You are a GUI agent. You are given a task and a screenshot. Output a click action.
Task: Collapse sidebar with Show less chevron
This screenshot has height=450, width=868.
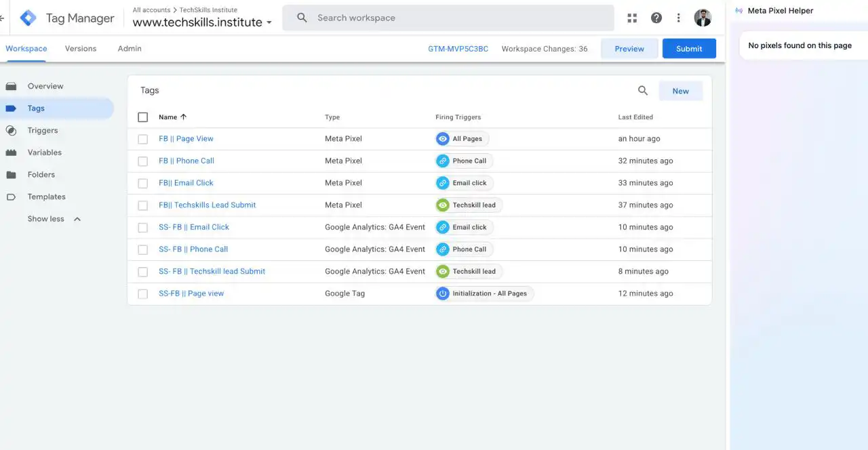click(x=77, y=219)
